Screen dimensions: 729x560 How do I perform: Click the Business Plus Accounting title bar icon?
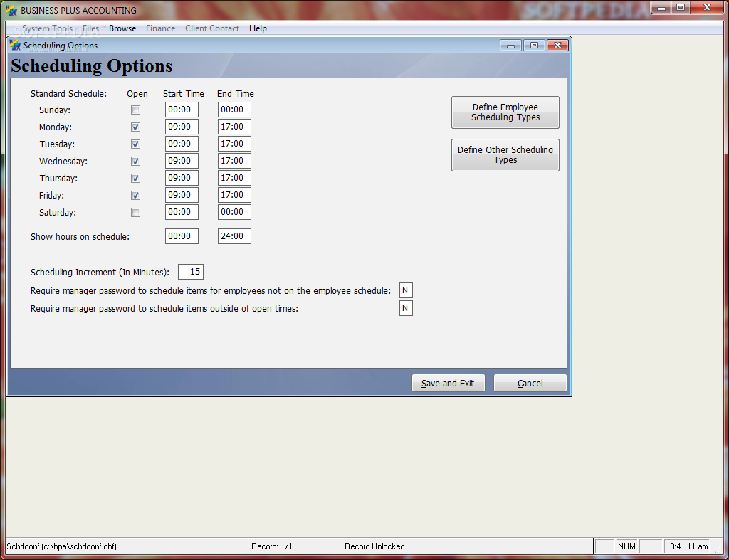point(11,10)
